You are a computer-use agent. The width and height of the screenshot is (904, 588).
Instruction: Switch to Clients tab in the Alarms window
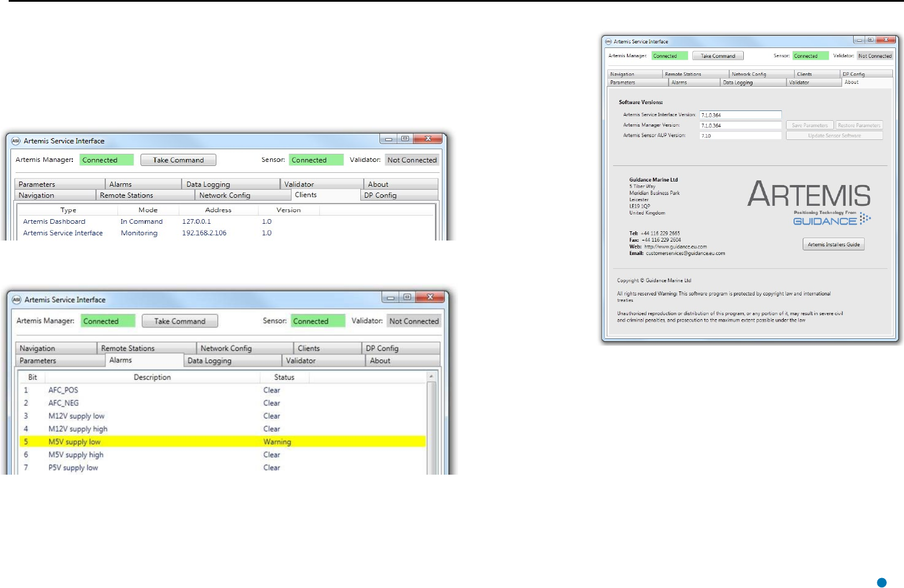[327, 348]
